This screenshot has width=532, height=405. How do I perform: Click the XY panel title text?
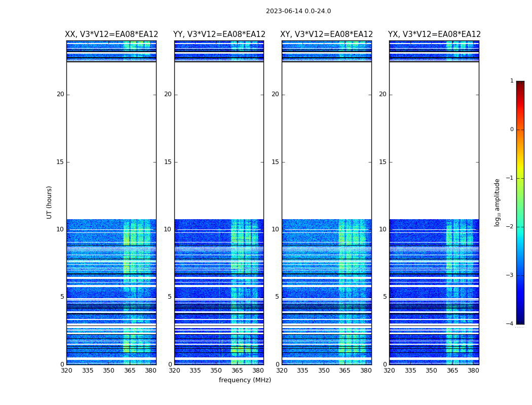(x=327, y=34)
